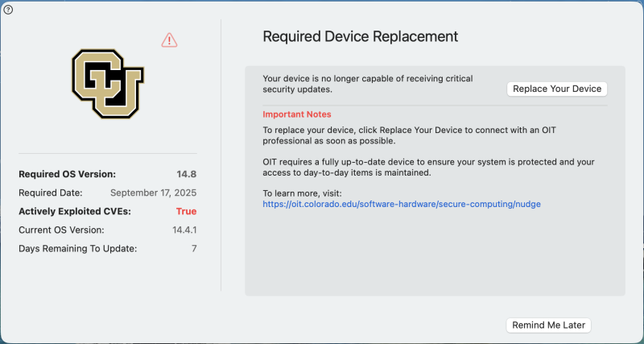This screenshot has width=644, height=344.
Task: Click the 14.4.1 current version value
Action: click(x=184, y=230)
